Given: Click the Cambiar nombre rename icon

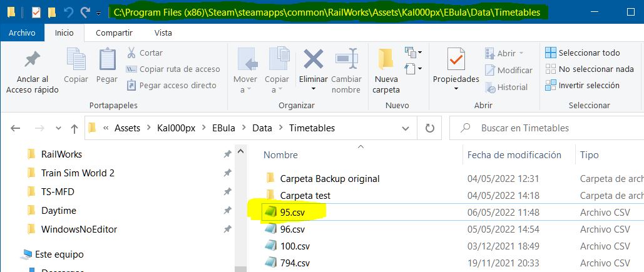Looking at the screenshot, I should [346, 60].
